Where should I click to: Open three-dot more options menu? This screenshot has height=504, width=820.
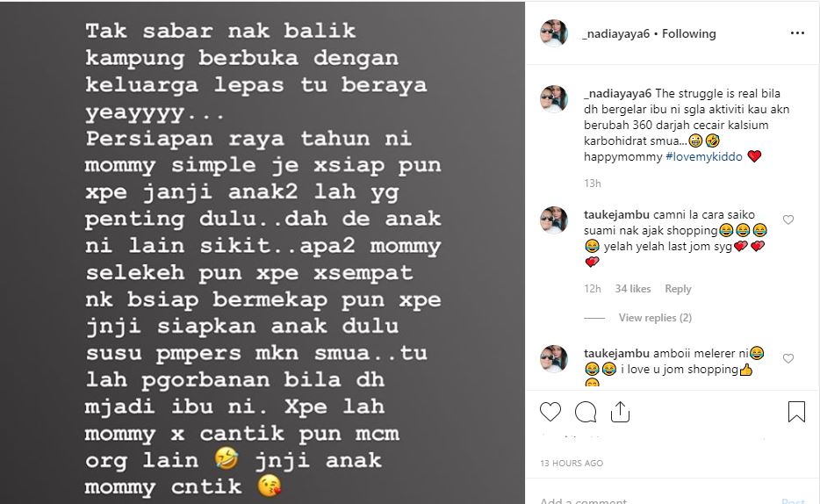click(797, 33)
